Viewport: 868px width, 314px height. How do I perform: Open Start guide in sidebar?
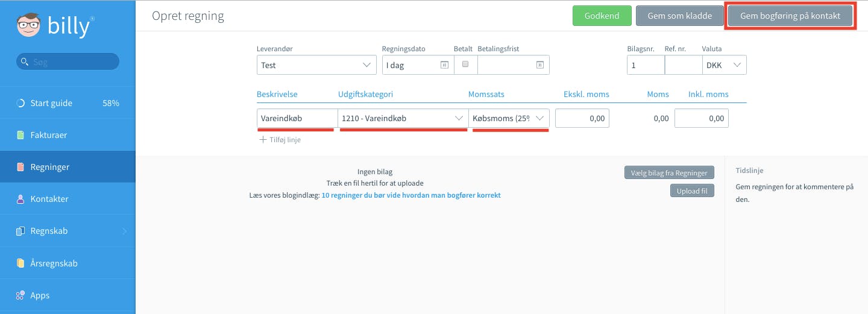pos(68,103)
